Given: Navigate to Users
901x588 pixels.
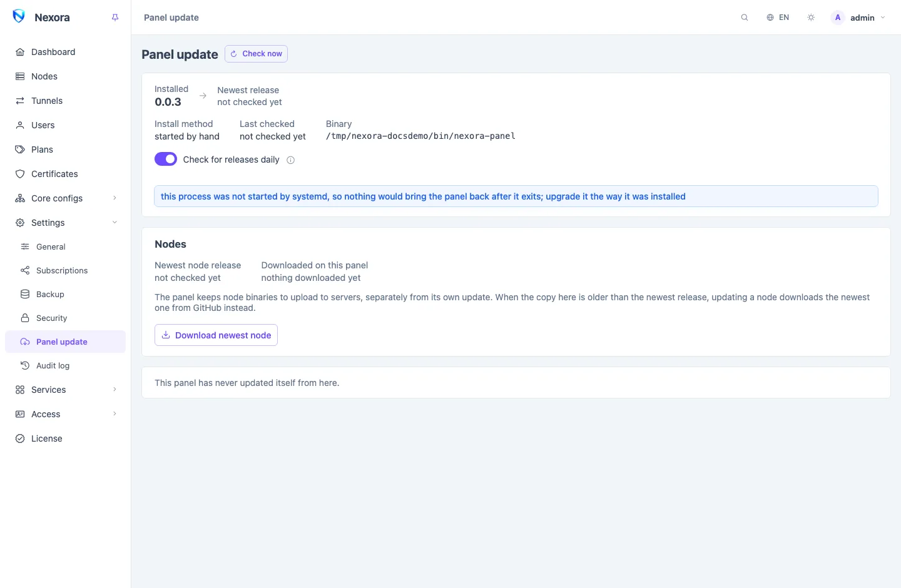Looking at the screenshot, I should (x=65, y=125).
